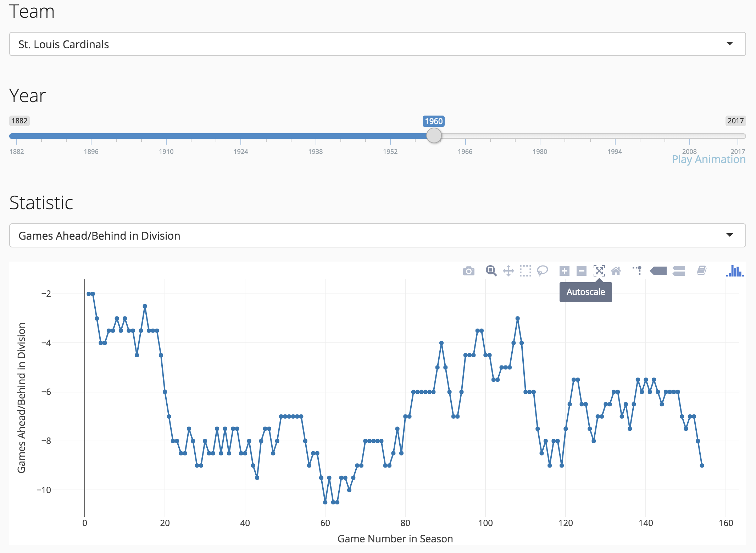Click the slider maximum label 2017 badge
This screenshot has height=553, width=756.
(x=735, y=121)
